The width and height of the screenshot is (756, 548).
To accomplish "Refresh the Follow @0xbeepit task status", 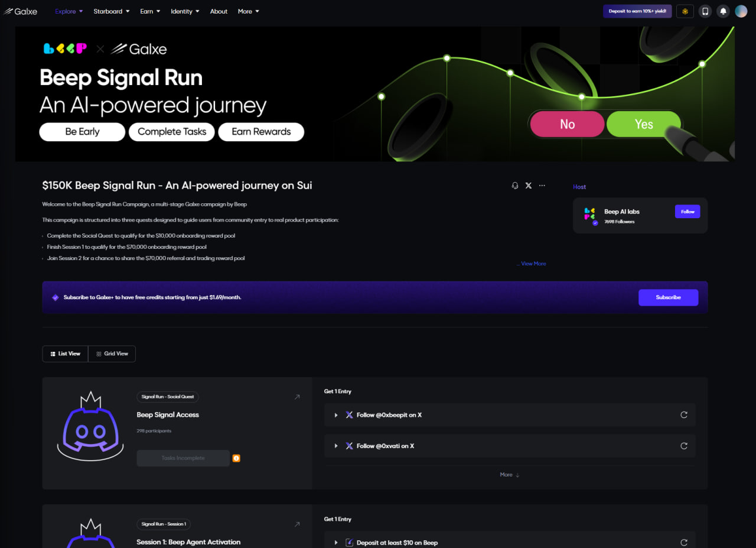I will (x=684, y=415).
